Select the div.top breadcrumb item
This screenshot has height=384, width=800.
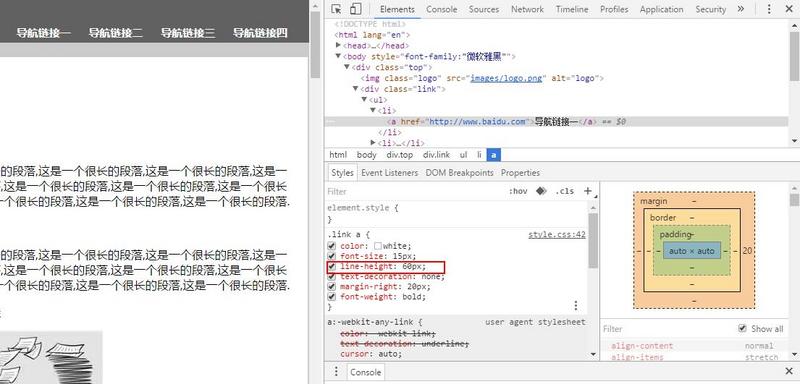pos(399,155)
